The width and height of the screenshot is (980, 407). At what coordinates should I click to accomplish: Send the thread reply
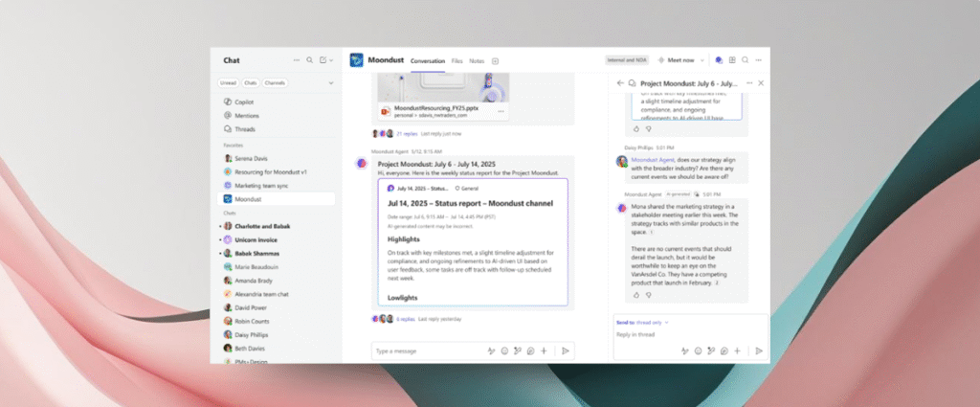pyautogui.click(x=759, y=350)
